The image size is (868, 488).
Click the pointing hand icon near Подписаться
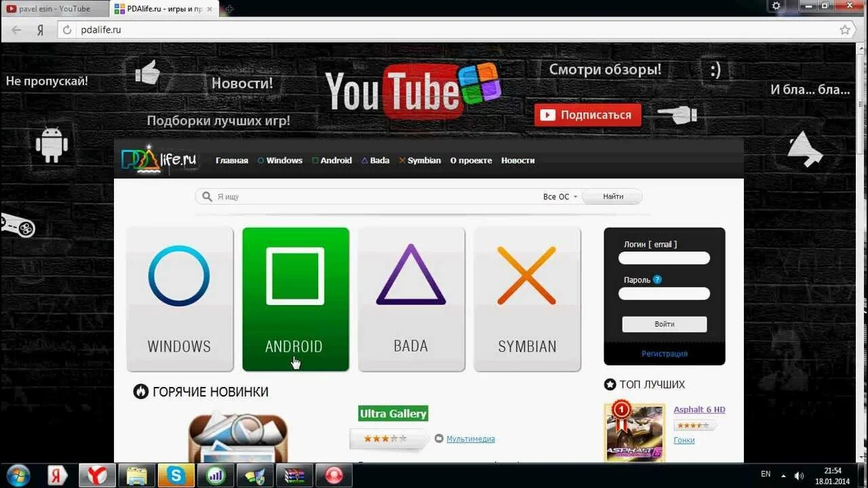pyautogui.click(x=677, y=115)
